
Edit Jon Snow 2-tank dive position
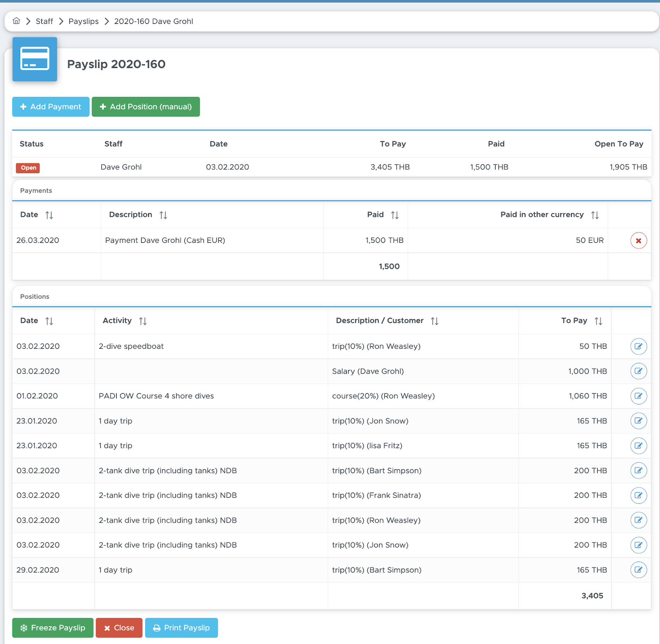638,545
